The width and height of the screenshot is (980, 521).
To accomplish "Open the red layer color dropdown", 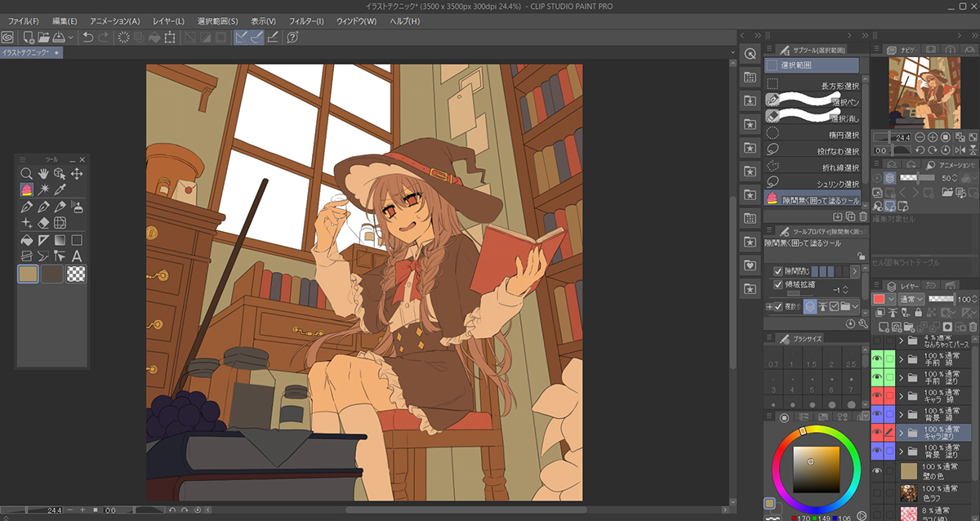I will tap(891, 299).
